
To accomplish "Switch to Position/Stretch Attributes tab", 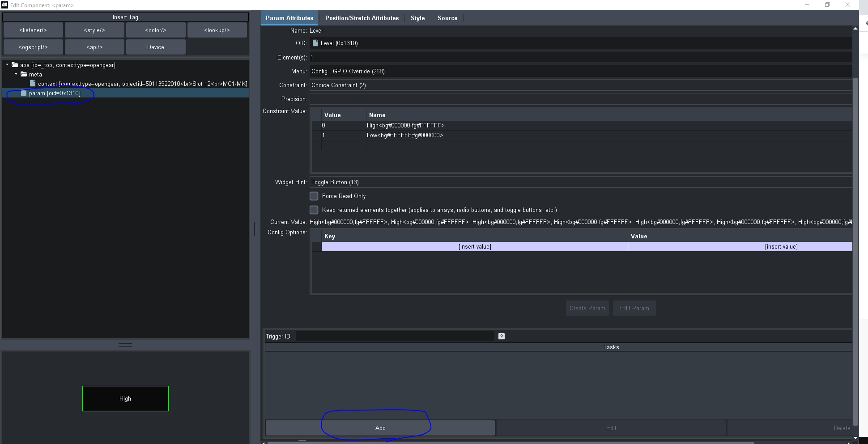I will click(362, 18).
